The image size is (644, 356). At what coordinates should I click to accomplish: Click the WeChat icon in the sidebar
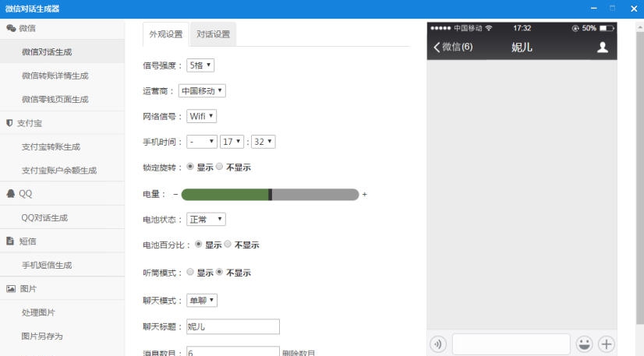[11, 28]
